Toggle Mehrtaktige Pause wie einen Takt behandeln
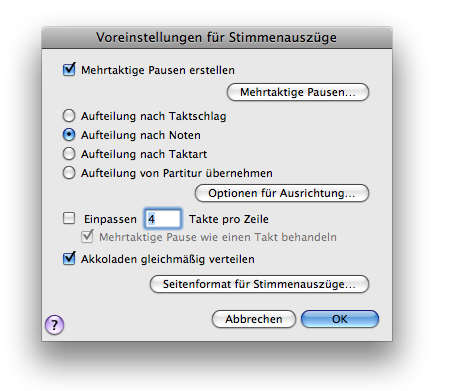449x391 pixels. pyautogui.click(x=87, y=237)
